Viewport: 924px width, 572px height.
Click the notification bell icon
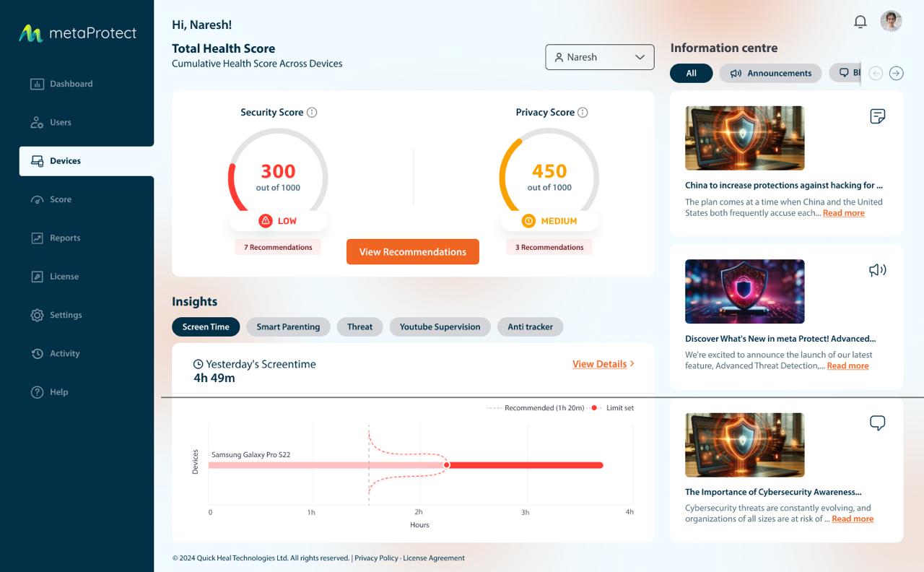860,22
